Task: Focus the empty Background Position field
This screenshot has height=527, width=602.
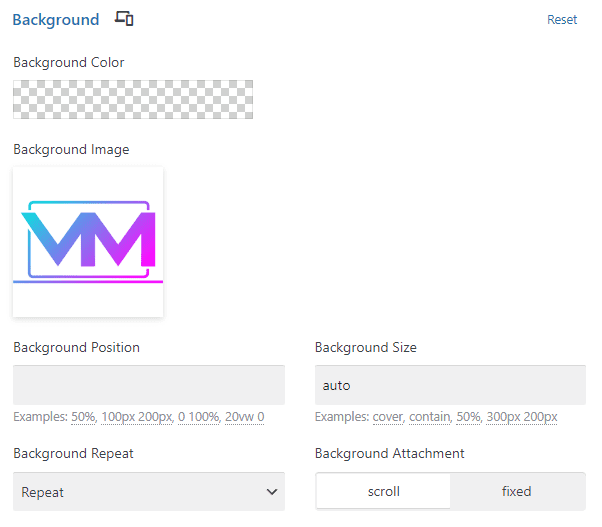Action: [x=149, y=385]
